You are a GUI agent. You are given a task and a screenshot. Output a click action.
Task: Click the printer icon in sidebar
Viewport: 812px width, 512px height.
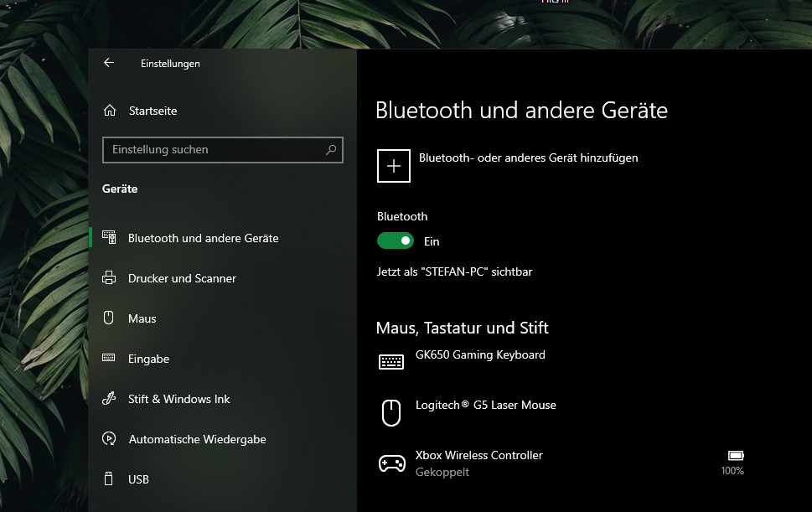pyautogui.click(x=109, y=278)
